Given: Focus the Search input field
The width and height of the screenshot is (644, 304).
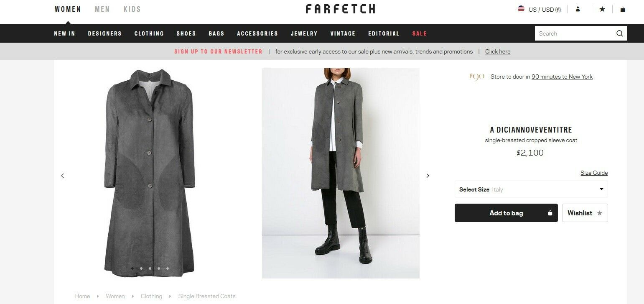Looking at the screenshot, I should (x=575, y=33).
